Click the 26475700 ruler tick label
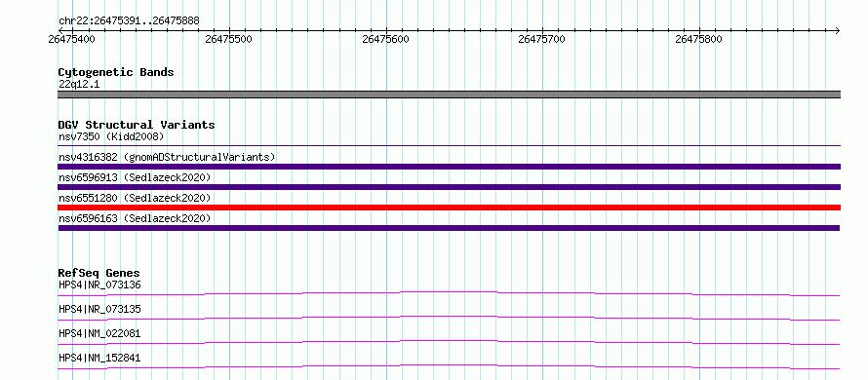This screenshot has height=380, width=868. click(x=542, y=39)
